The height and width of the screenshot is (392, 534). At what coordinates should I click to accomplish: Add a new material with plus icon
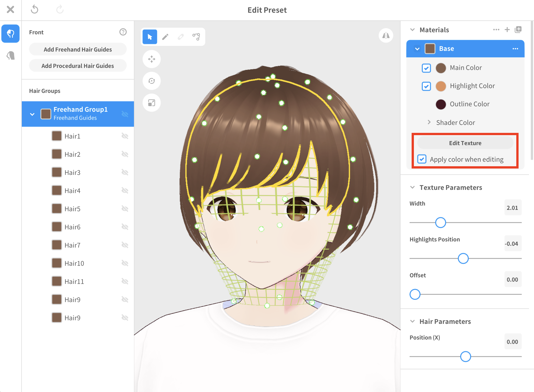pos(507,30)
